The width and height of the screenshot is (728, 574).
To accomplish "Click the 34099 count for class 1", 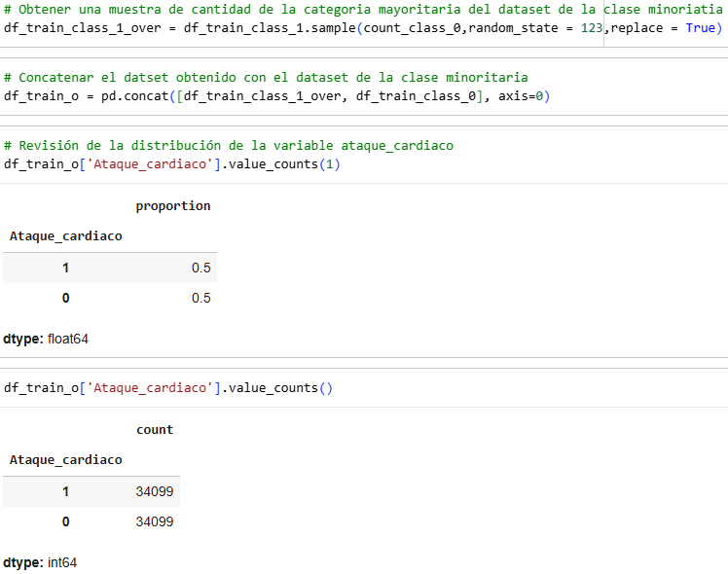I will pos(154,491).
